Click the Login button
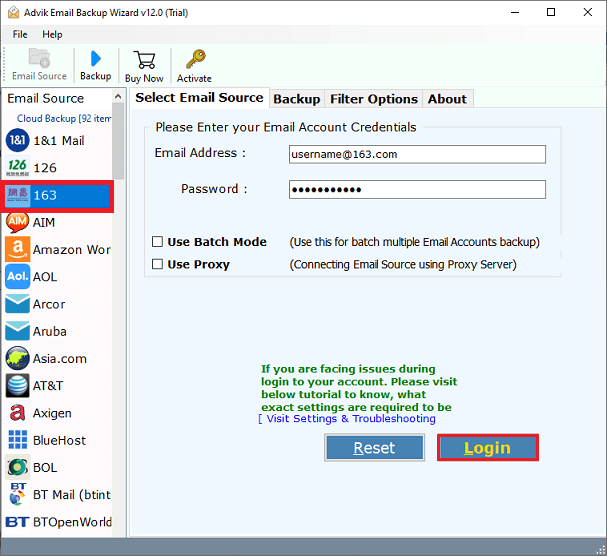This screenshot has height=556, width=607. point(488,448)
